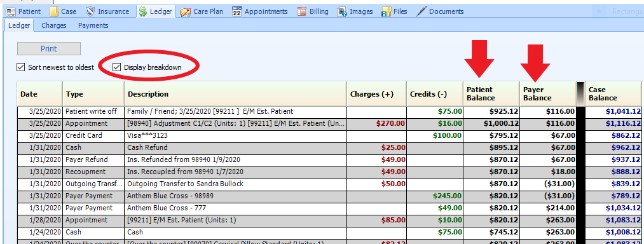Click the Description column header
Viewport: 644px width, 244px height.
point(235,94)
